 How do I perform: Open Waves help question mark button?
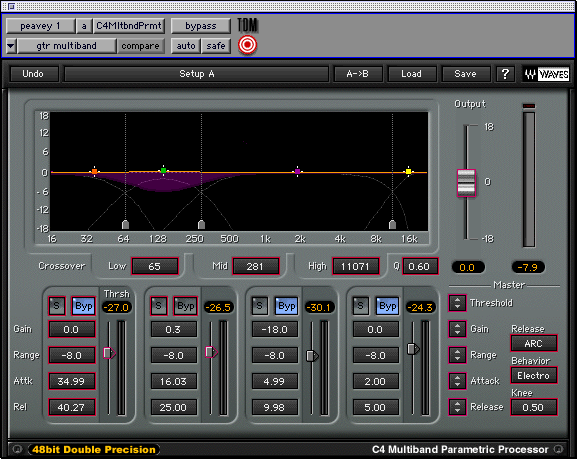coord(505,74)
